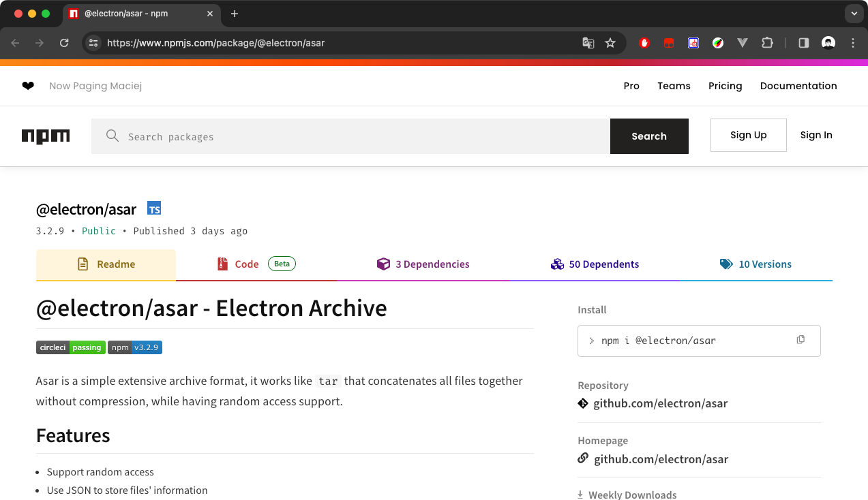View the 50 Dependents tab
868x500 pixels.
coord(595,264)
